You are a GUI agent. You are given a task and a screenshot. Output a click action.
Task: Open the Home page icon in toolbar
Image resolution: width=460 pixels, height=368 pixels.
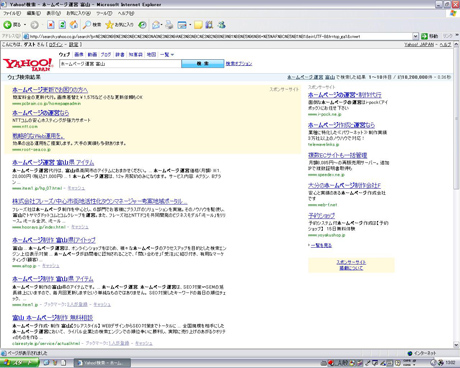point(74,25)
